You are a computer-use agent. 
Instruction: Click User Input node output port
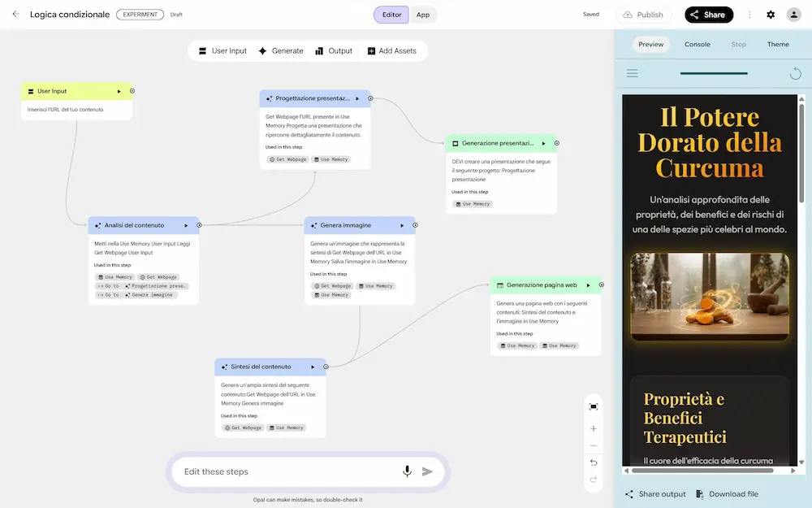click(x=132, y=91)
